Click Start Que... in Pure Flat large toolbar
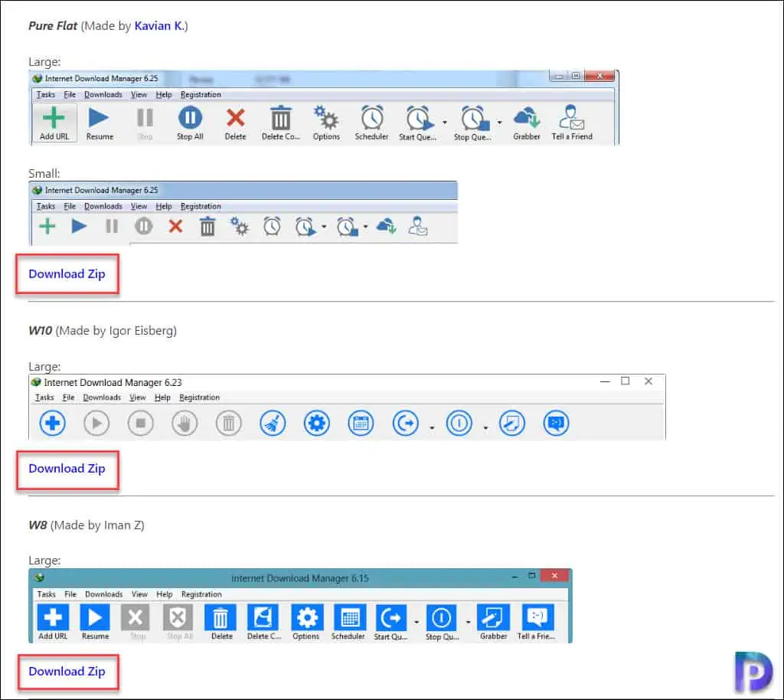Image resolution: width=784 pixels, height=700 pixels. pyautogui.click(x=417, y=123)
